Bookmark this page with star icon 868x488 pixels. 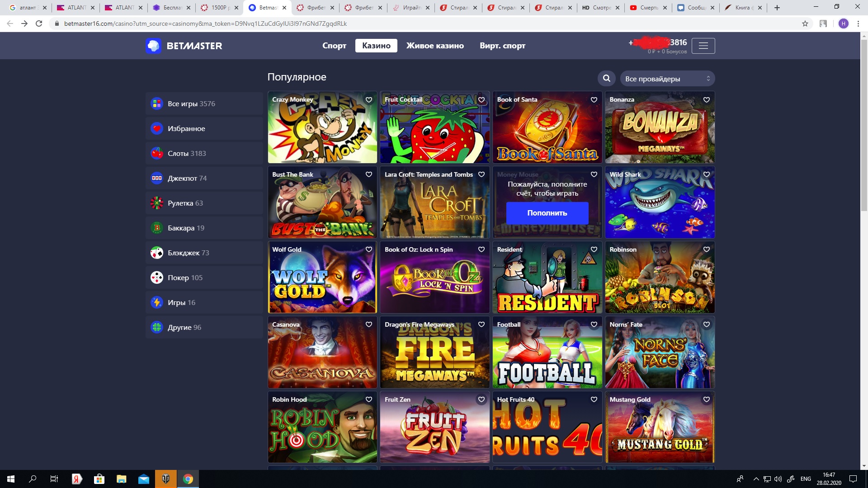[805, 23]
